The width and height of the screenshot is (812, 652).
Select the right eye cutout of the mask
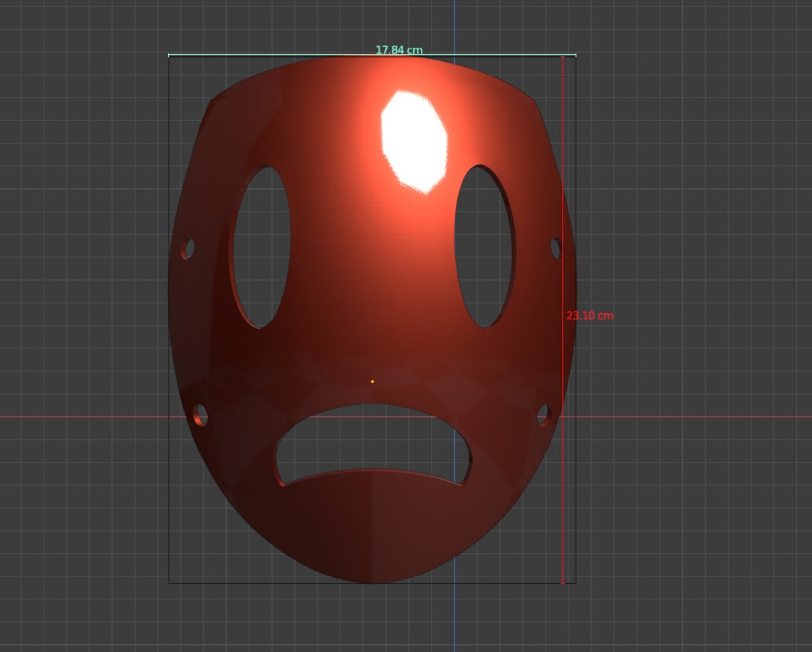pos(484,246)
